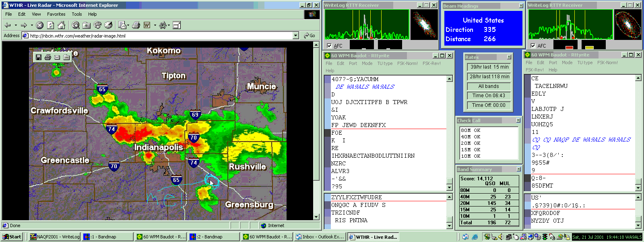Open the Forward button history dropdown
The width and height of the screenshot is (644, 242).
pos(32,25)
